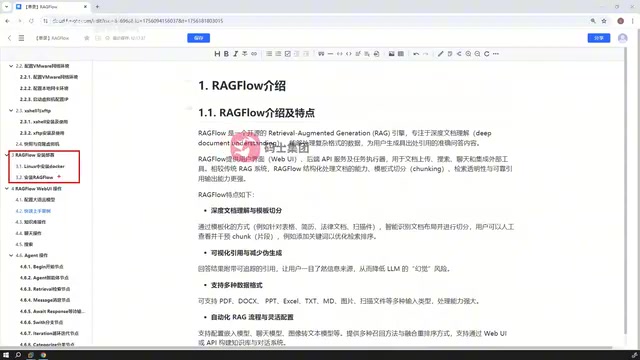Jump to 4.6.2 Agent node item
Screen dimensions: 640x360
(x=44, y=278)
